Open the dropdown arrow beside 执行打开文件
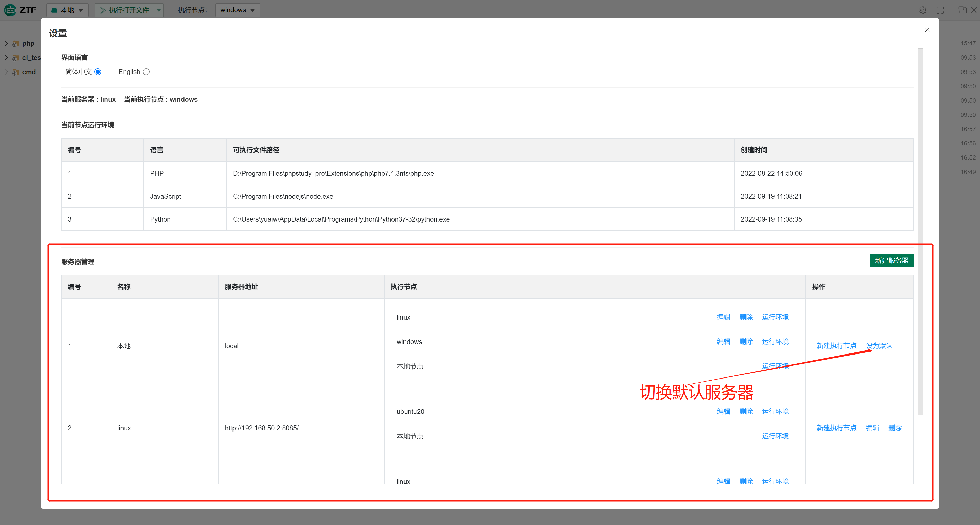980x525 pixels. pyautogui.click(x=159, y=10)
